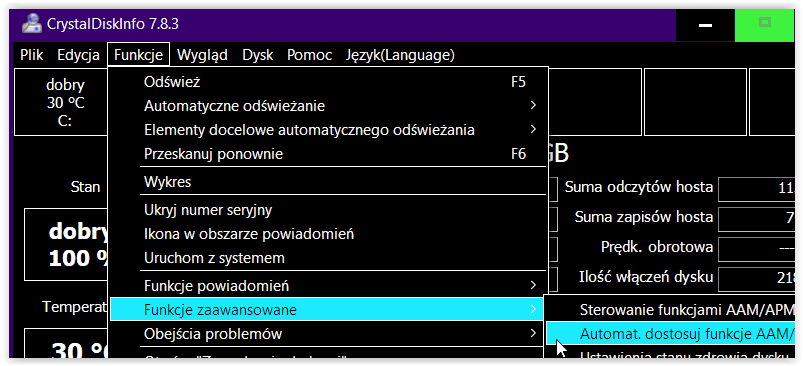Viewport: 803px width, 366px height.
Task: Toggle Ikona w obszarze powiadomień option
Action: pyautogui.click(x=328, y=234)
